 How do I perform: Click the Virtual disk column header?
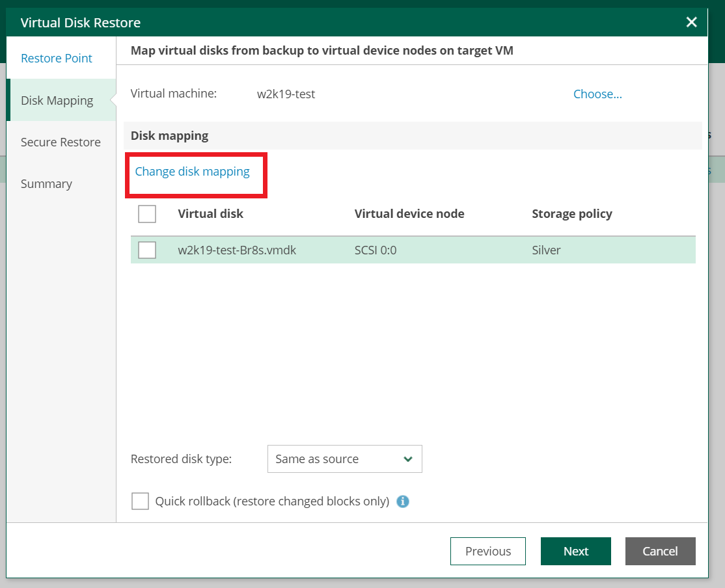211,213
